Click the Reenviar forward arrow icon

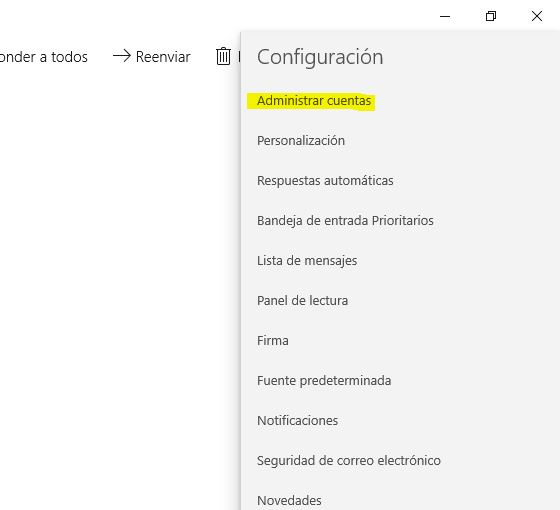pos(122,56)
